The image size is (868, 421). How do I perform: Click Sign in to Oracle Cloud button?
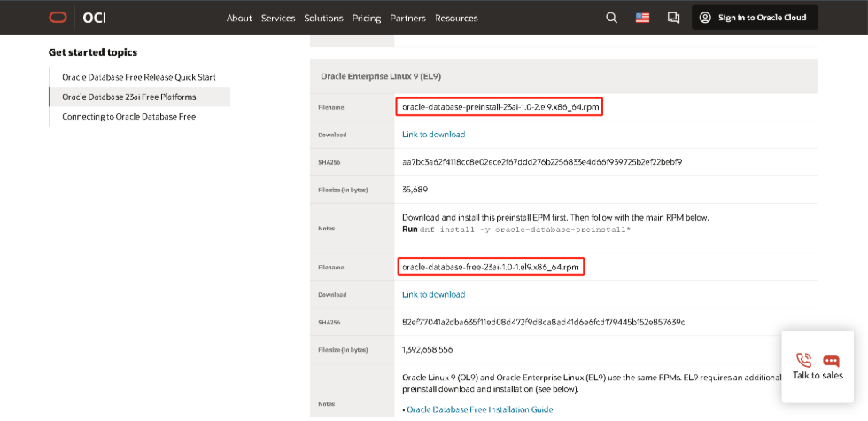click(x=755, y=18)
